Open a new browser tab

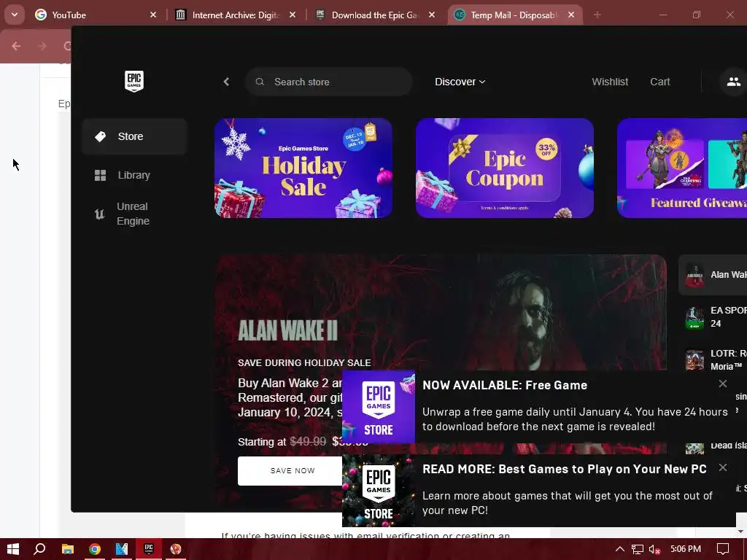click(x=597, y=15)
